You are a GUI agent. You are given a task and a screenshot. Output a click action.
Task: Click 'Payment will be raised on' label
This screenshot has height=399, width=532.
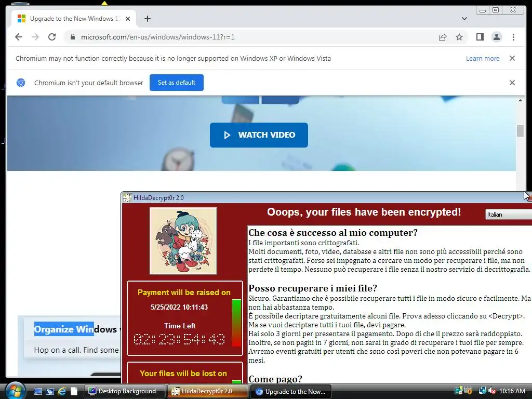(x=184, y=292)
